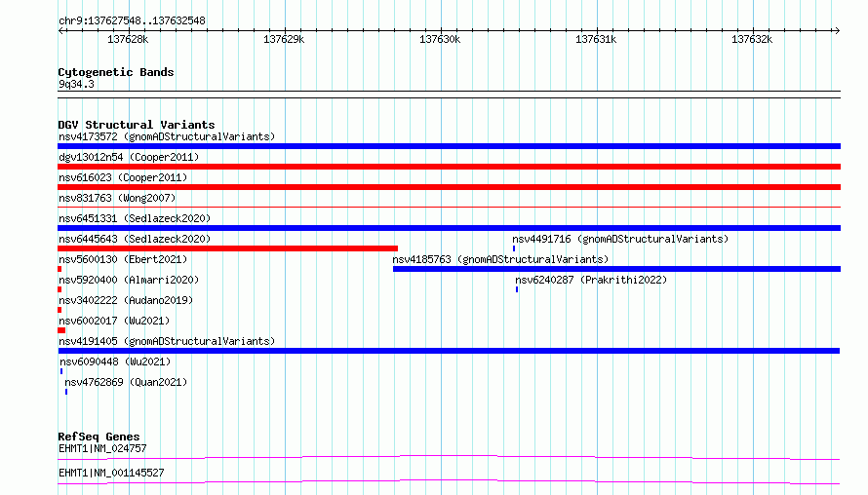
Task: Click the thin red line under nsv831763
Action: [449, 208]
